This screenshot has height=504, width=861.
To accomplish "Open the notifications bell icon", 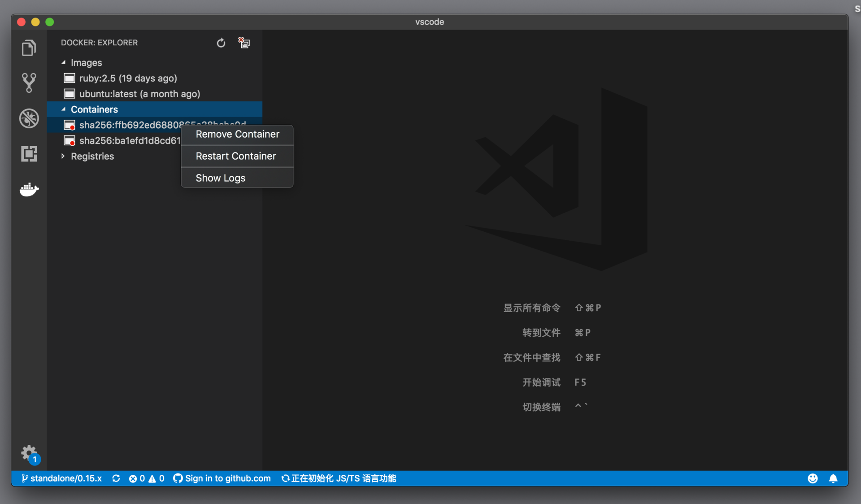I will click(833, 478).
